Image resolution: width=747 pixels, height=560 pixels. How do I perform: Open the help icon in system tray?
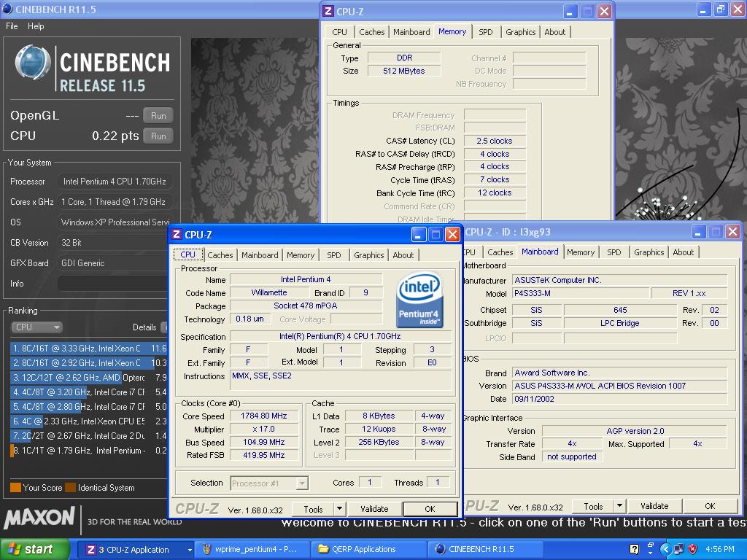pos(634,549)
